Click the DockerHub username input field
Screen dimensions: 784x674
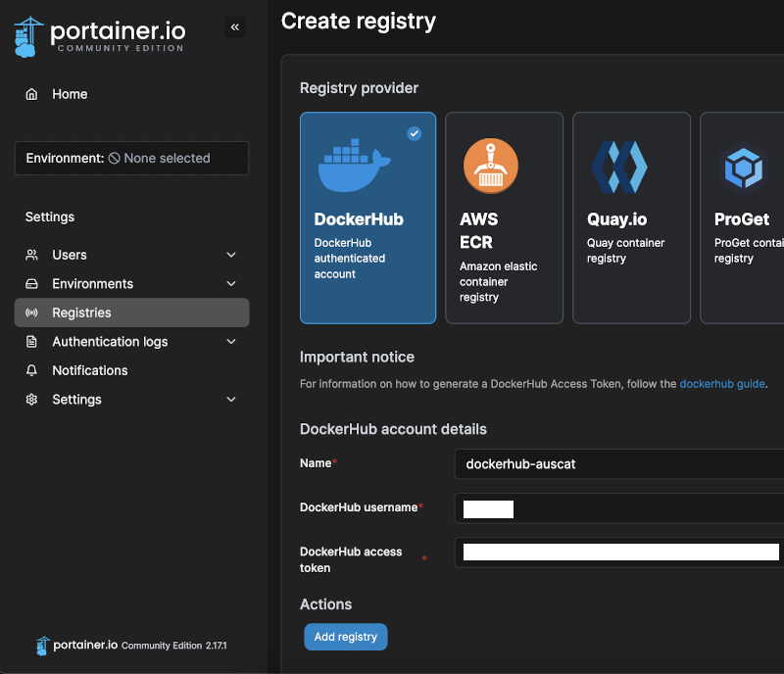[619, 508]
